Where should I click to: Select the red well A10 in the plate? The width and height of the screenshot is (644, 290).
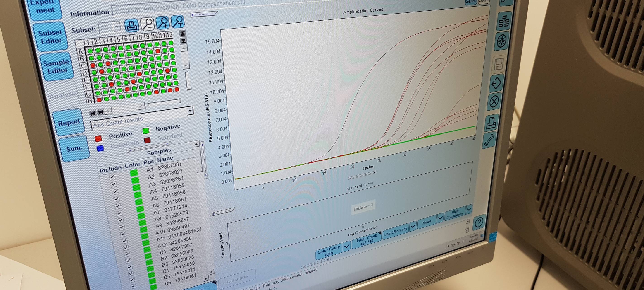pyautogui.click(x=158, y=51)
